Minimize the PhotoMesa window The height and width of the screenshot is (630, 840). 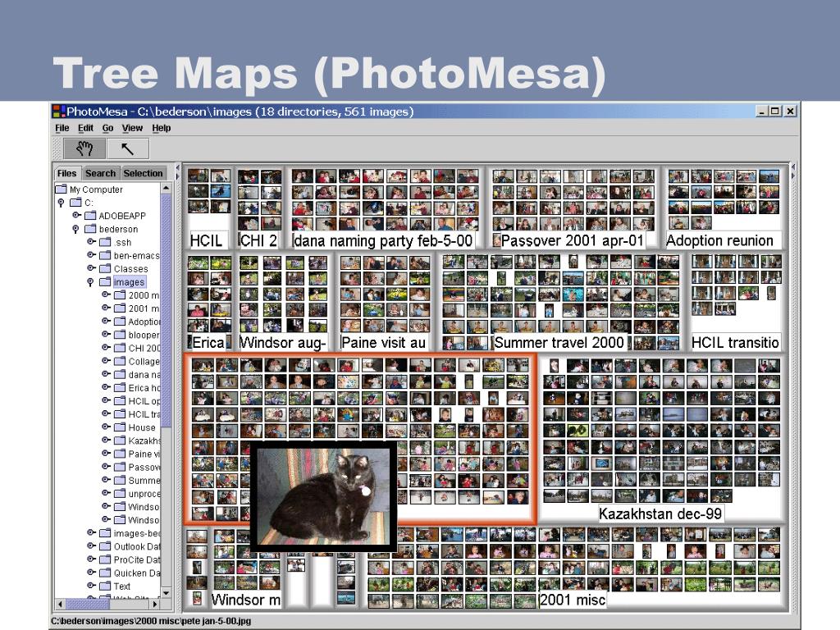point(762,111)
